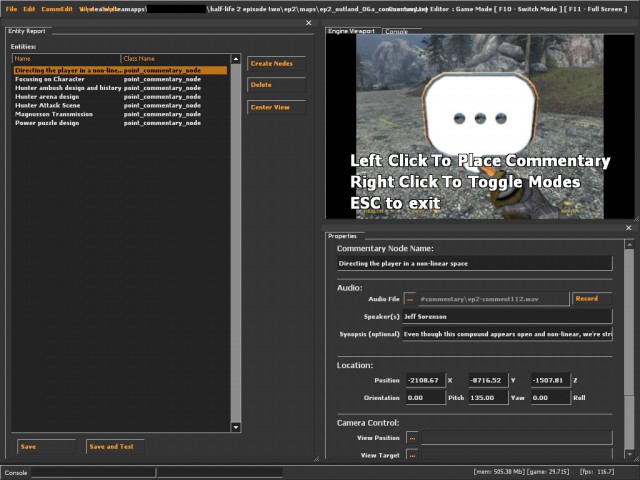Click the Orientation Yaw field
This screenshot has width=640, height=480.
[x=489, y=398]
